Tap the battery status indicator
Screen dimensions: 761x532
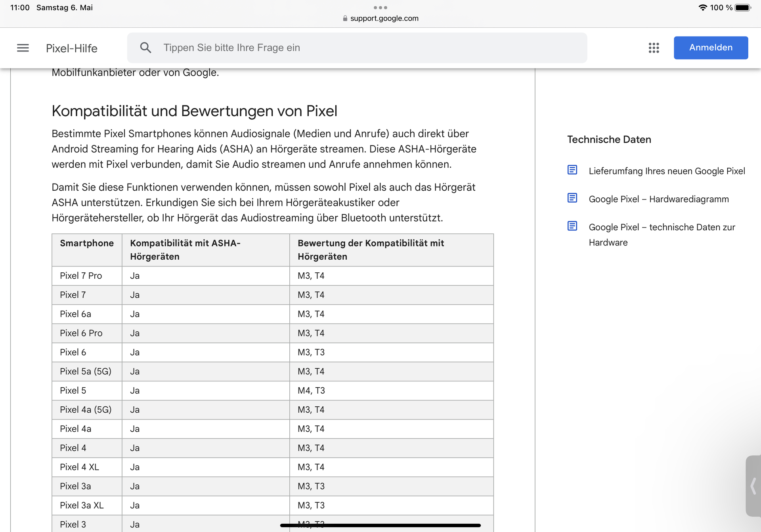(742, 8)
